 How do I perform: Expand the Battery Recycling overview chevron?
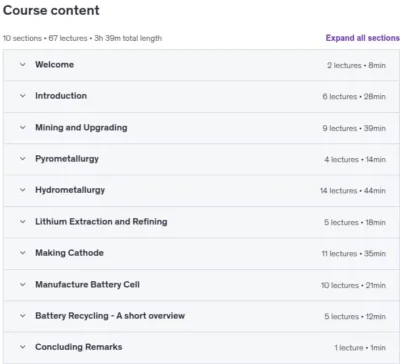[x=23, y=316]
